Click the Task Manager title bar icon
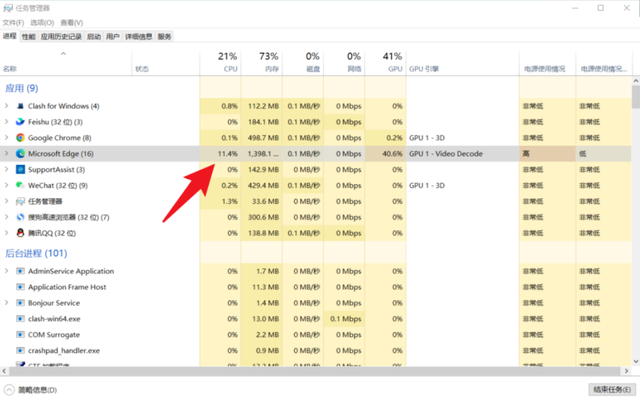This screenshot has height=401, width=640. point(8,8)
